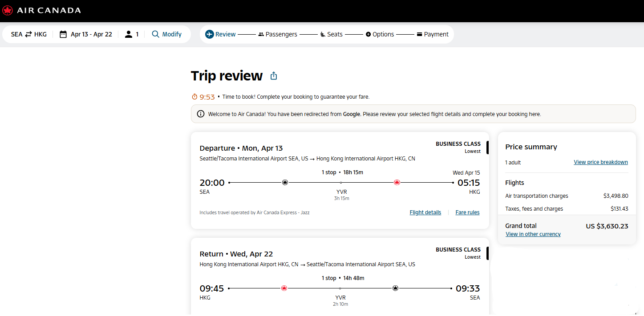Click the arrival time 05:15
Image resolution: width=644 pixels, height=316 pixels.
click(469, 183)
